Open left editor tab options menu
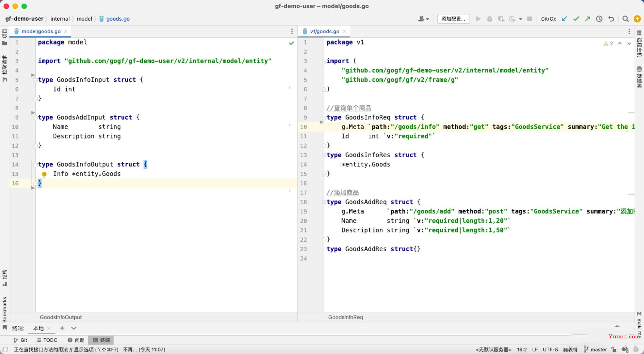 click(x=292, y=31)
